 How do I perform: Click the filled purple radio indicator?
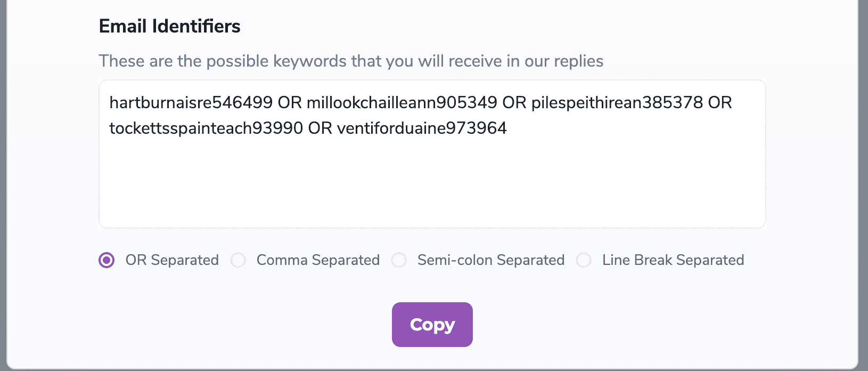pos(107,260)
